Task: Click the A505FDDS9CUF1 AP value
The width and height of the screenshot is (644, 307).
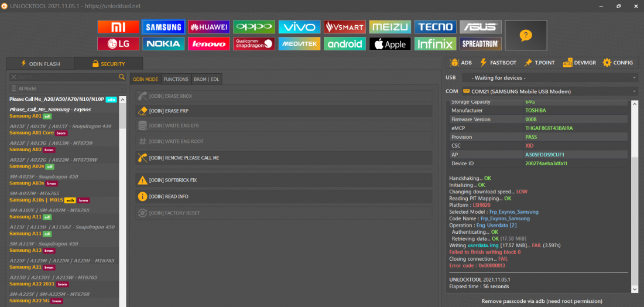Action: pyautogui.click(x=544, y=155)
